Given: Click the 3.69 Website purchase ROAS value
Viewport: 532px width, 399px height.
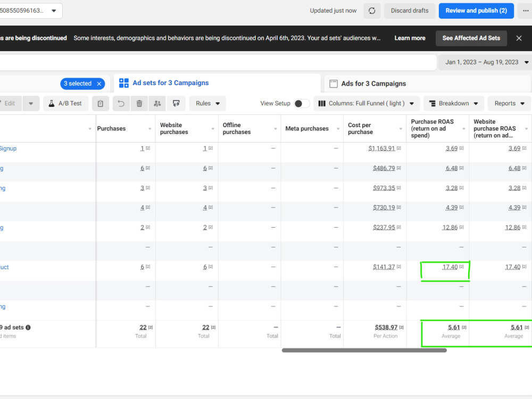Looking at the screenshot, I should coord(514,148).
